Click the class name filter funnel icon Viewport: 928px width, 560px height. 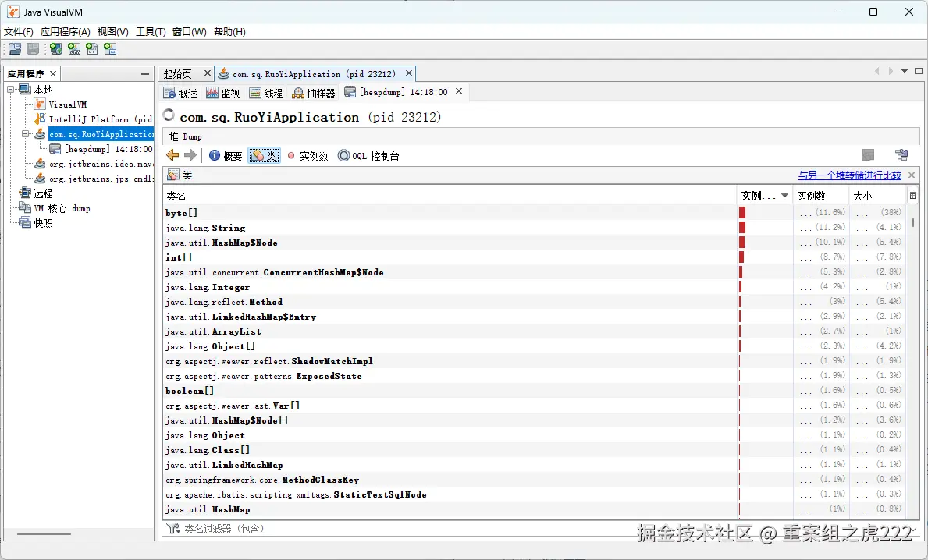172,528
